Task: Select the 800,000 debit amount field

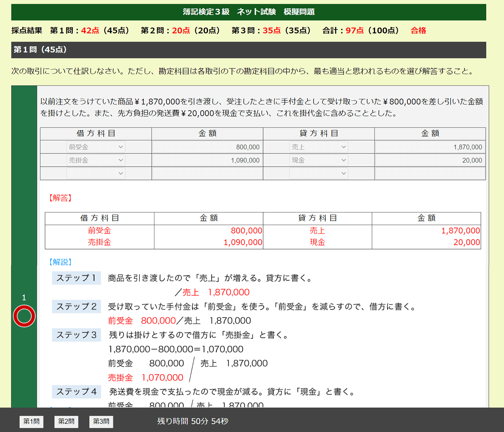Action: [207, 147]
